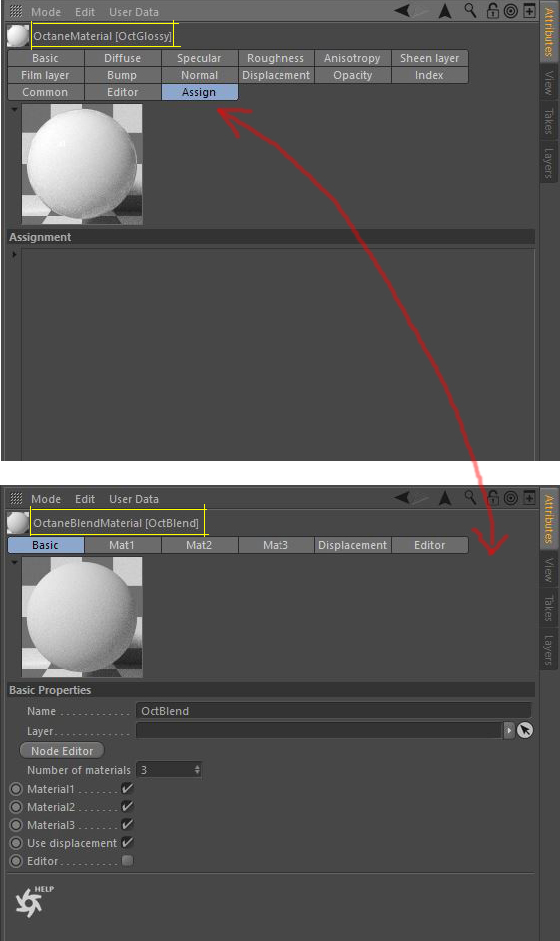
Task: Click search magnifier in OctBlend attributes panel
Action: [471, 498]
